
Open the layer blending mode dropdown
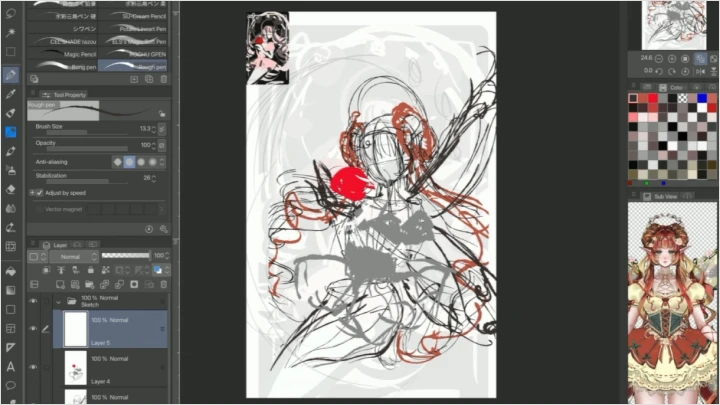[70, 257]
